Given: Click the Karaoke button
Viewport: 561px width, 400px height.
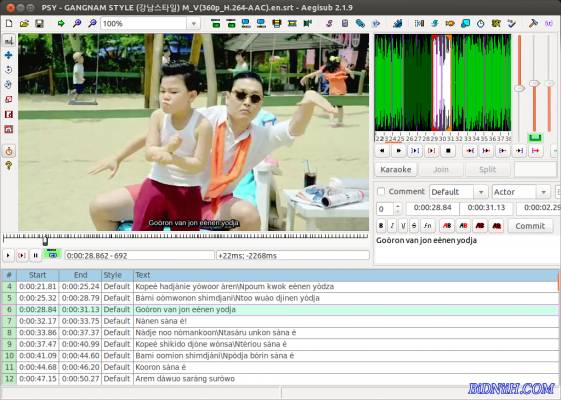Looking at the screenshot, I should click(396, 170).
